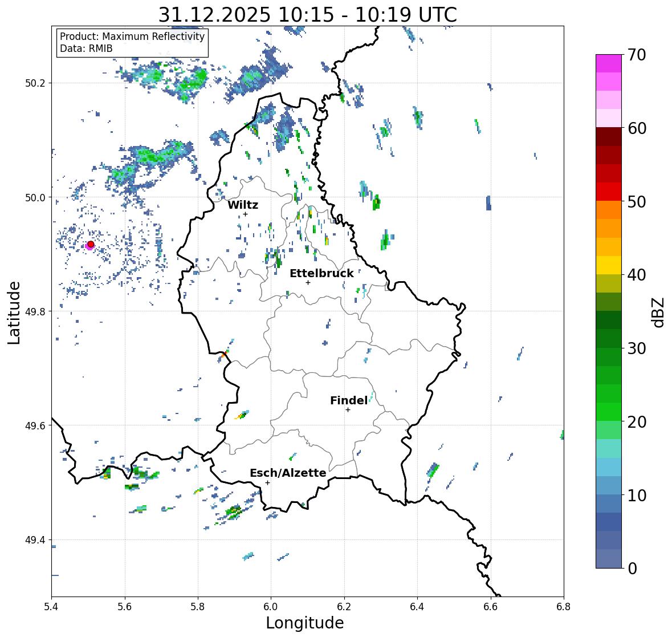Click the Findel station label

(348, 400)
